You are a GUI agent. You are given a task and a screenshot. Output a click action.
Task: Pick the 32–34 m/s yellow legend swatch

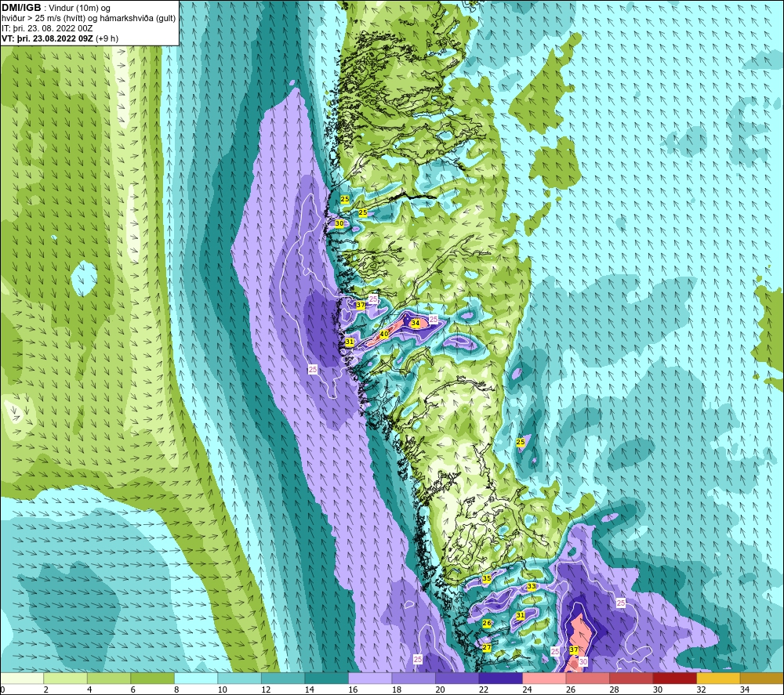pos(718,679)
